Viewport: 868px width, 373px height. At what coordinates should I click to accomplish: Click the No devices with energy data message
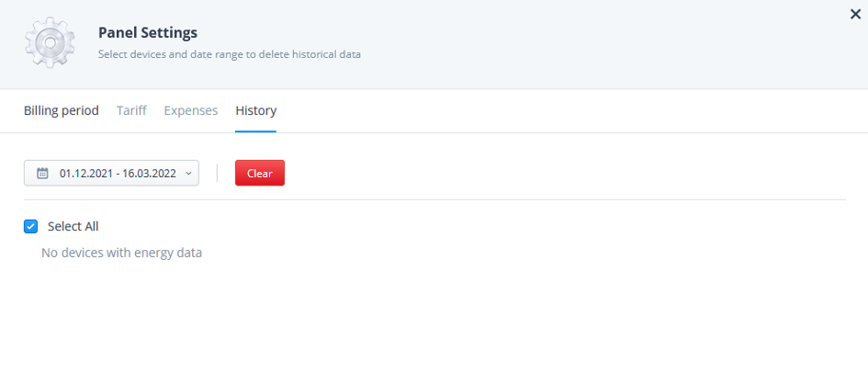tap(122, 253)
